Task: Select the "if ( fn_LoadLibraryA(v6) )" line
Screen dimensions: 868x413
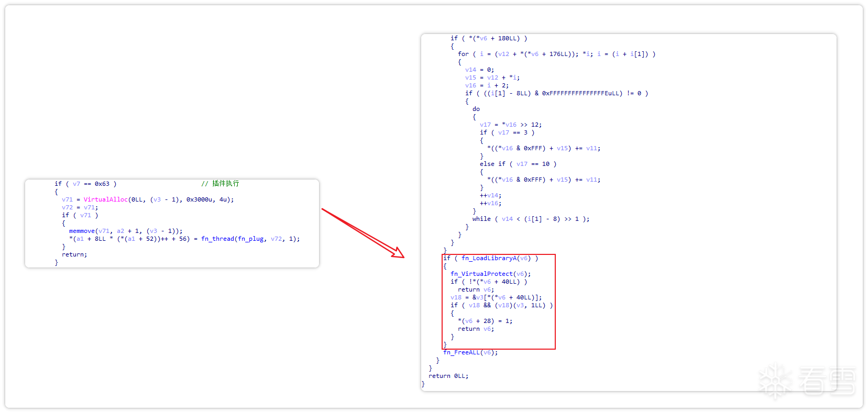Action: [x=490, y=258]
